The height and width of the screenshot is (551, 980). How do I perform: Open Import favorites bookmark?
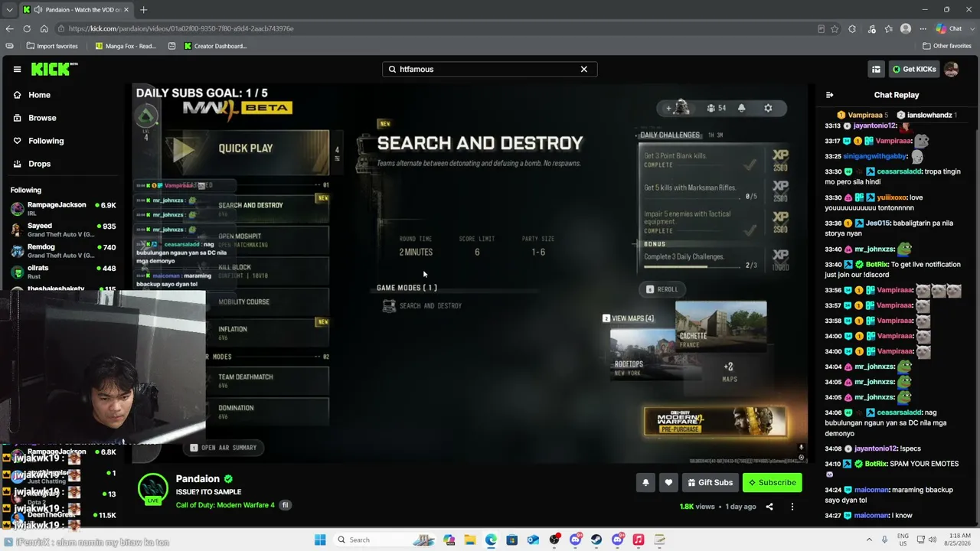(x=52, y=46)
